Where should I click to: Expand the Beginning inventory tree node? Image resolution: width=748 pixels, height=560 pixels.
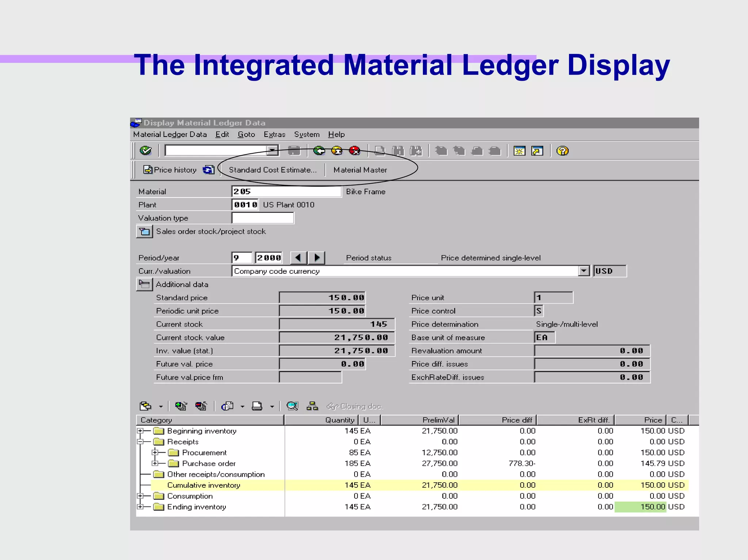pos(140,431)
